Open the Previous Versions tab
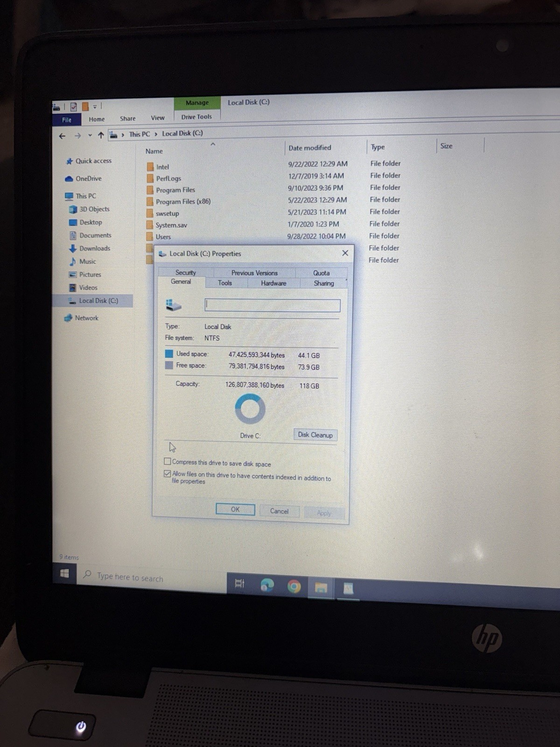Viewport: 560px width, 747px height. pos(254,273)
